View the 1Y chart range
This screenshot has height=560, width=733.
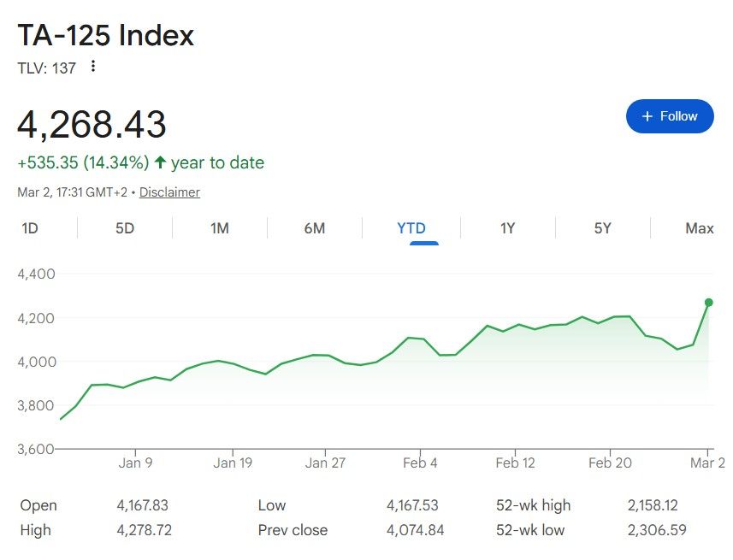(x=508, y=228)
